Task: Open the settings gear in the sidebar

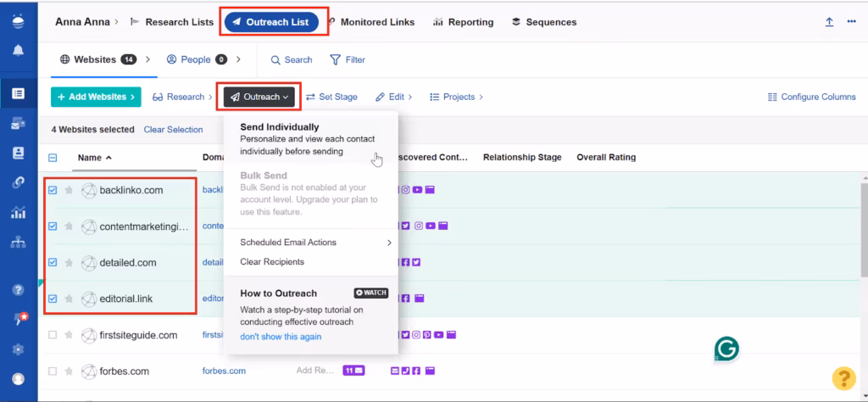Action: click(x=19, y=349)
